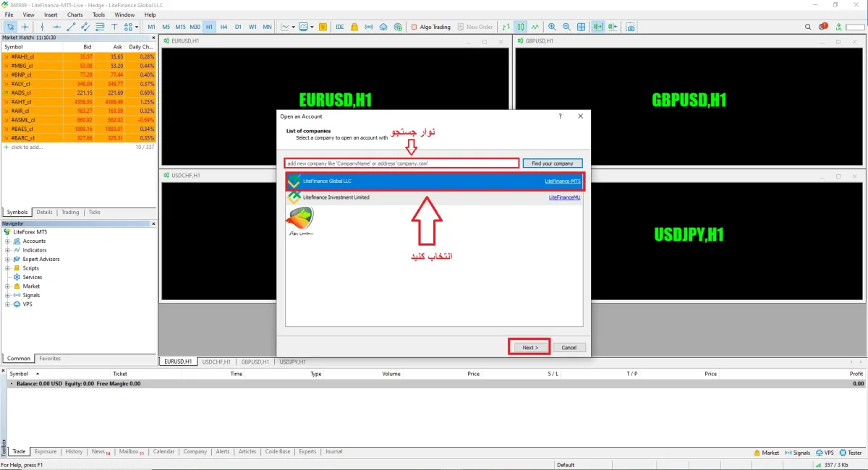
Task: Click the #ASML_cl row in Market Watch
Action: 79,120
